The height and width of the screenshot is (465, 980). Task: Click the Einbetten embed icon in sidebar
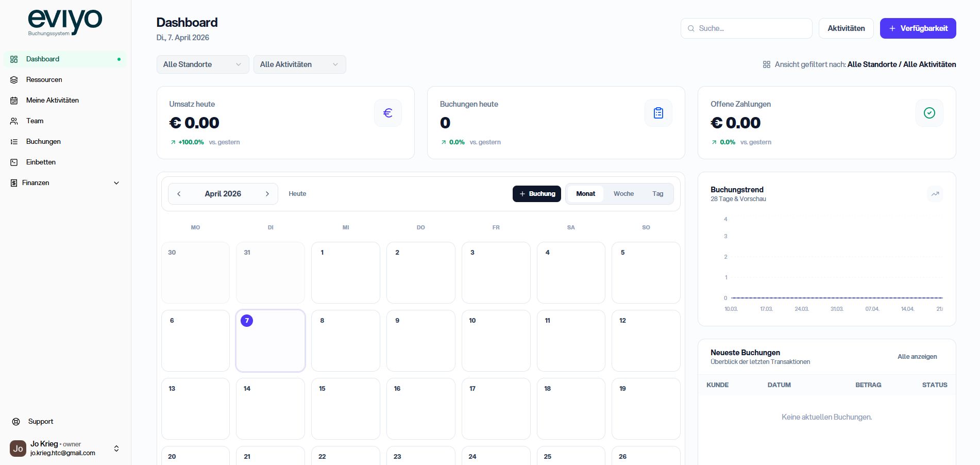pos(14,162)
